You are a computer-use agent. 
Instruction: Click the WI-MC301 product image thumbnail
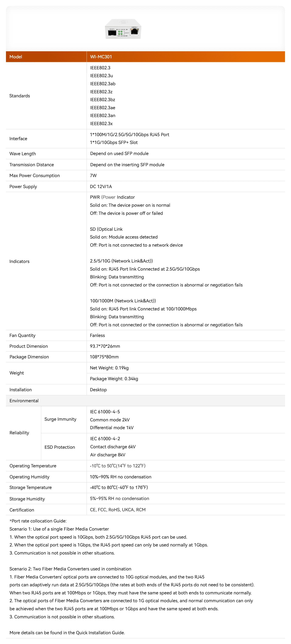coord(123,29)
